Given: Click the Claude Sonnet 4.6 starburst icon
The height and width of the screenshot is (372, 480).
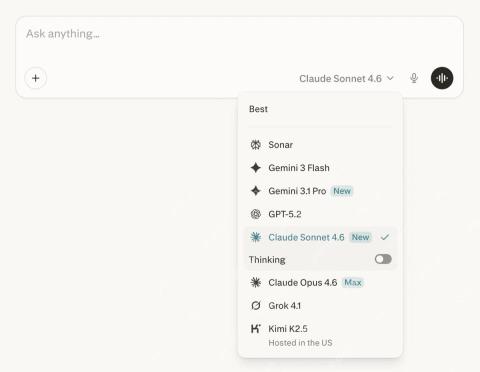Looking at the screenshot, I should coord(256,237).
